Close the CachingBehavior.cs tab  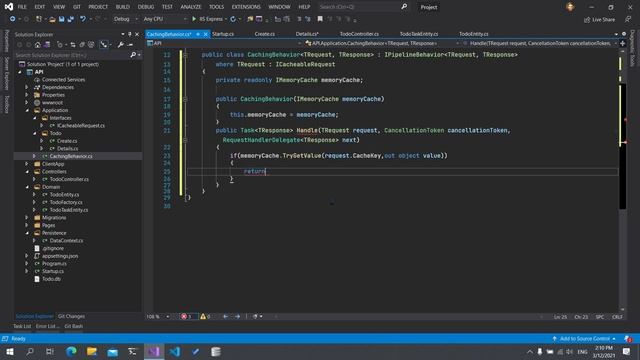click(206, 34)
